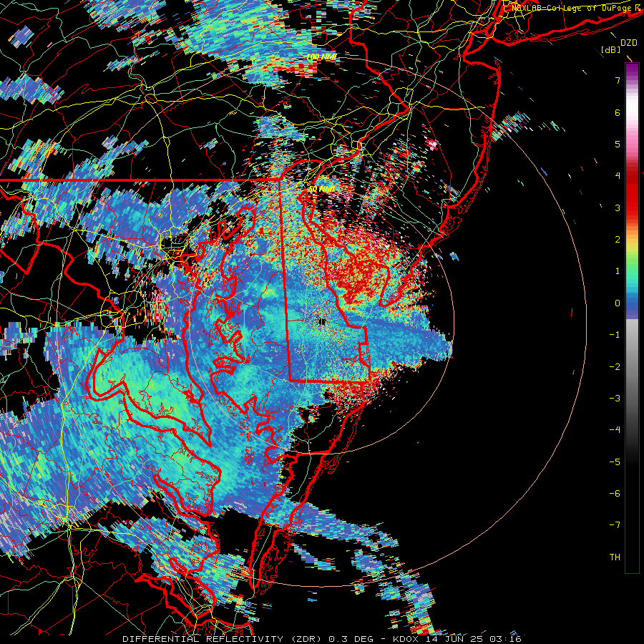Click the '7' value on the color scale
This screenshot has width=644, height=644.
[618, 80]
